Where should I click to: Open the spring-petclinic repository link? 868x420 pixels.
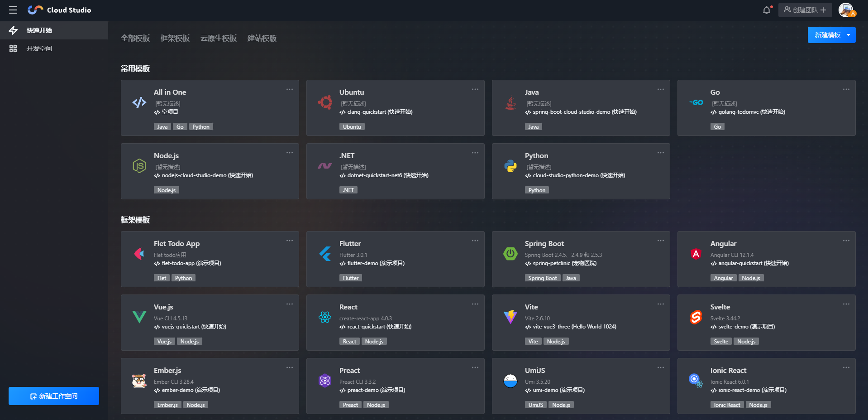click(561, 263)
